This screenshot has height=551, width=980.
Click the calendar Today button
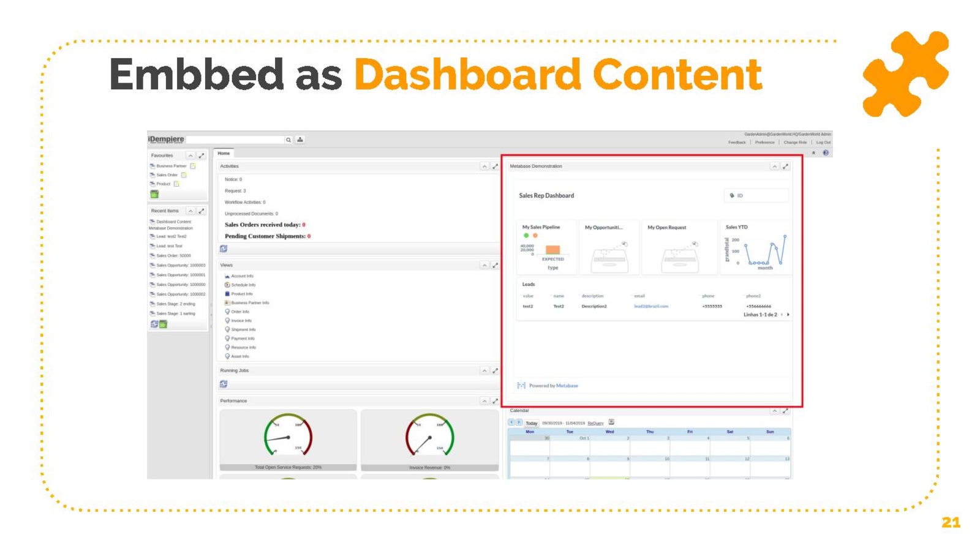click(x=531, y=423)
